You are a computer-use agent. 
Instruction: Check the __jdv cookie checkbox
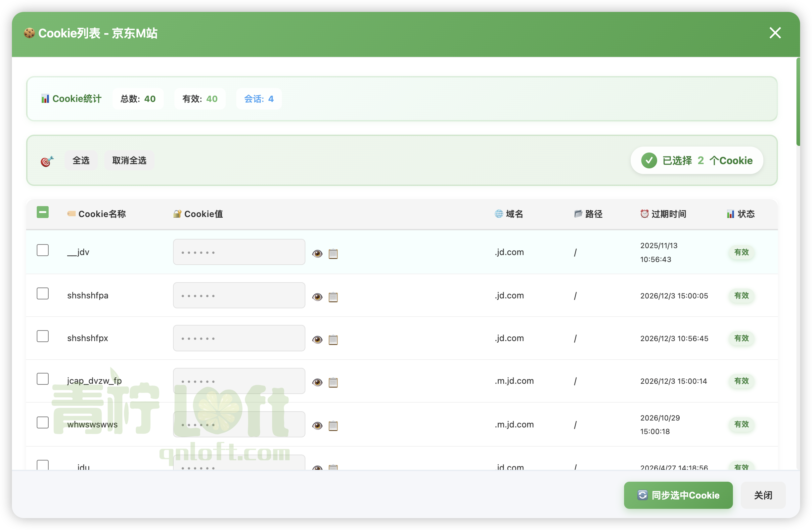[x=43, y=250]
